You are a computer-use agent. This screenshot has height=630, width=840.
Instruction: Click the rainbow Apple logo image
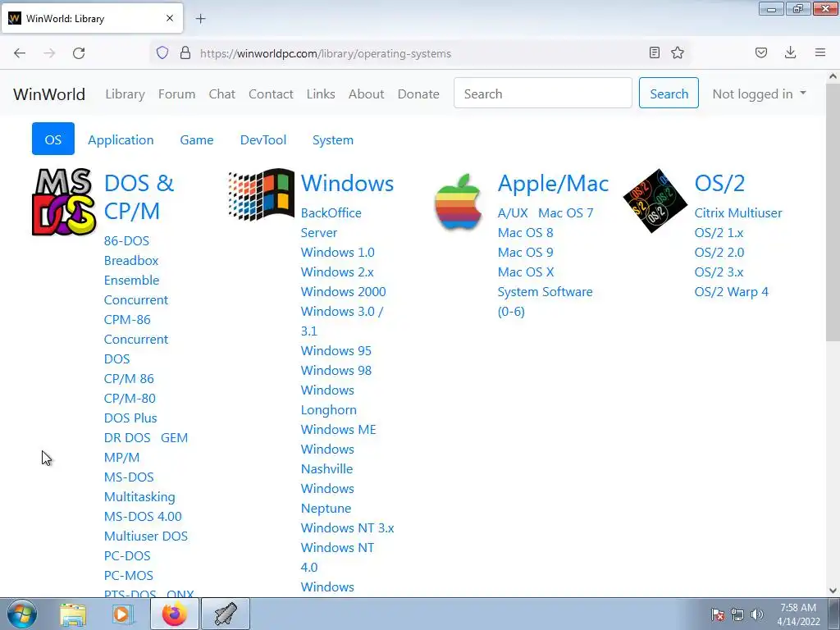tap(458, 202)
